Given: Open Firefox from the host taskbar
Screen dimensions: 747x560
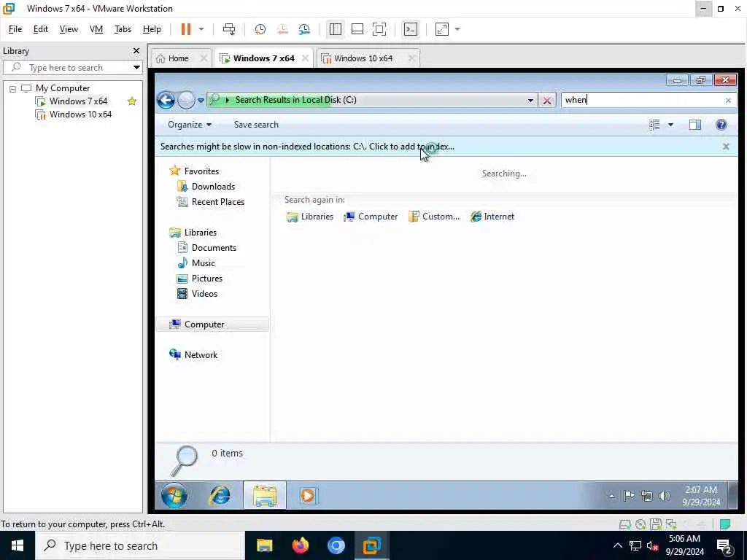Looking at the screenshot, I should point(300,545).
